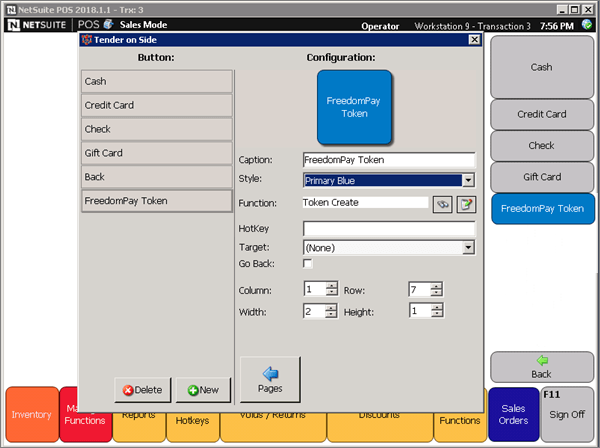Increase the Row spinner value
600x448 pixels.
436,285
